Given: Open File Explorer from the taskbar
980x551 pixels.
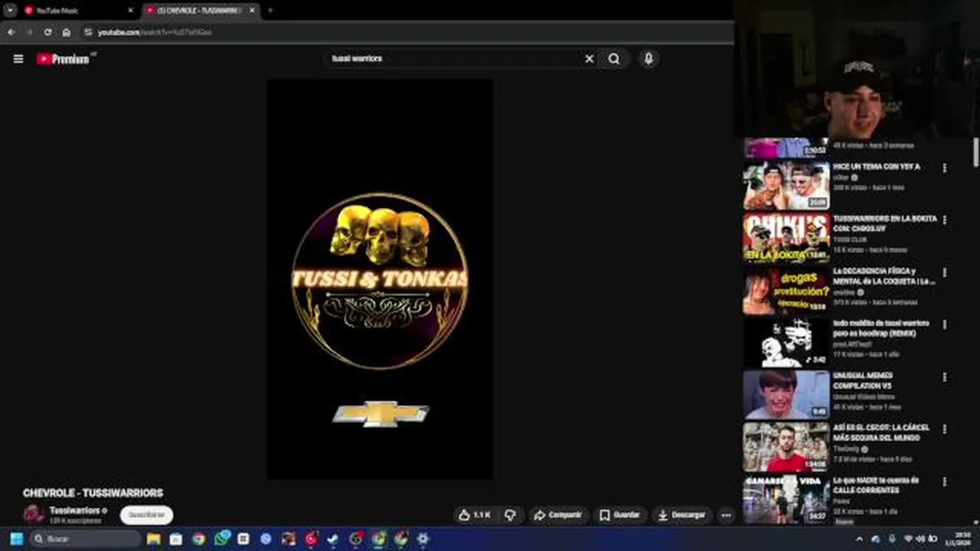Looking at the screenshot, I should (154, 539).
